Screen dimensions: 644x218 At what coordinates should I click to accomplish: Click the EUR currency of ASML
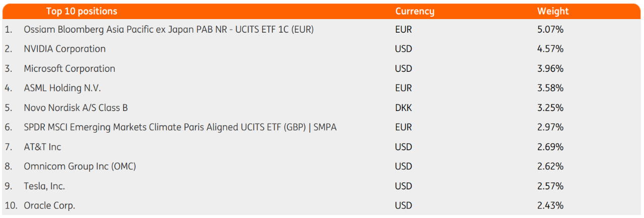pyautogui.click(x=404, y=88)
